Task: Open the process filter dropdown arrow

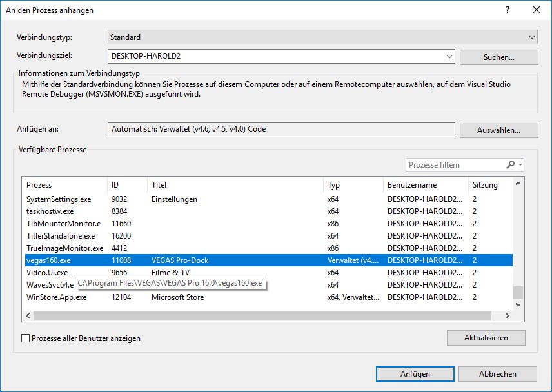Action: [x=520, y=165]
